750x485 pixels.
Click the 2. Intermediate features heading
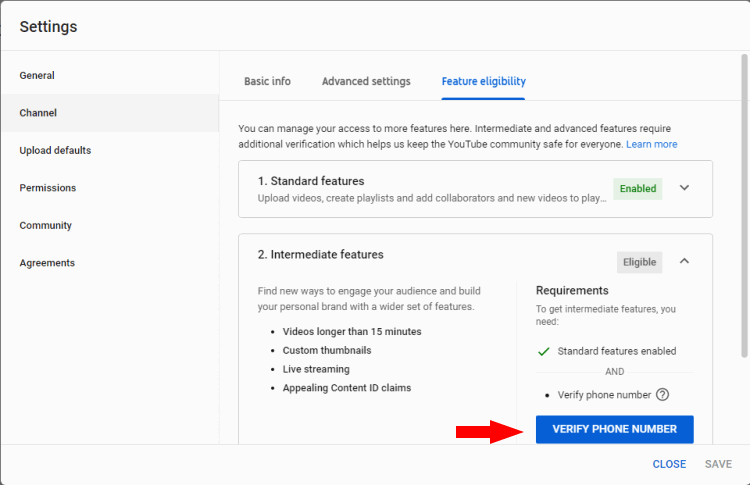[320, 254]
